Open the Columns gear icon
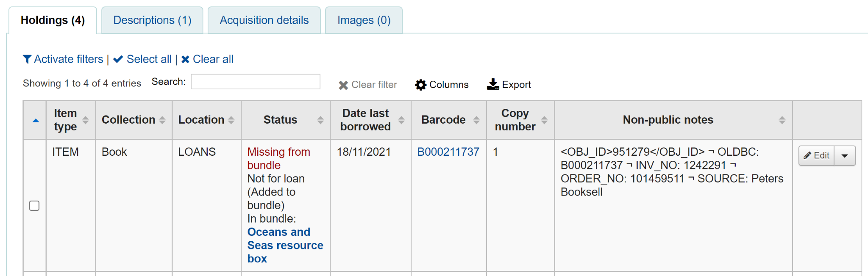The height and width of the screenshot is (276, 868). click(420, 84)
